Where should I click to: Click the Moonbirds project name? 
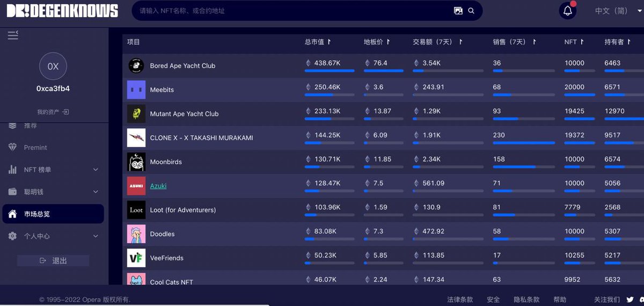click(166, 162)
